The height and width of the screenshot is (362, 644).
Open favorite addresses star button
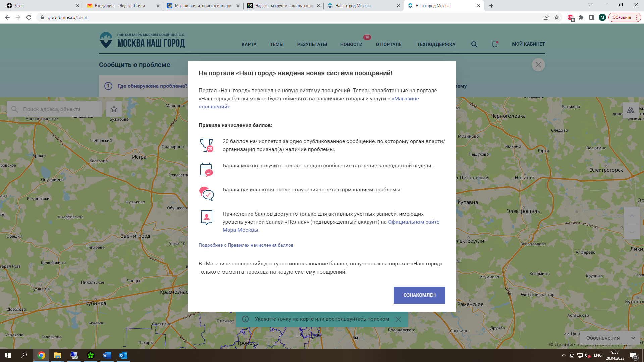[x=114, y=109]
